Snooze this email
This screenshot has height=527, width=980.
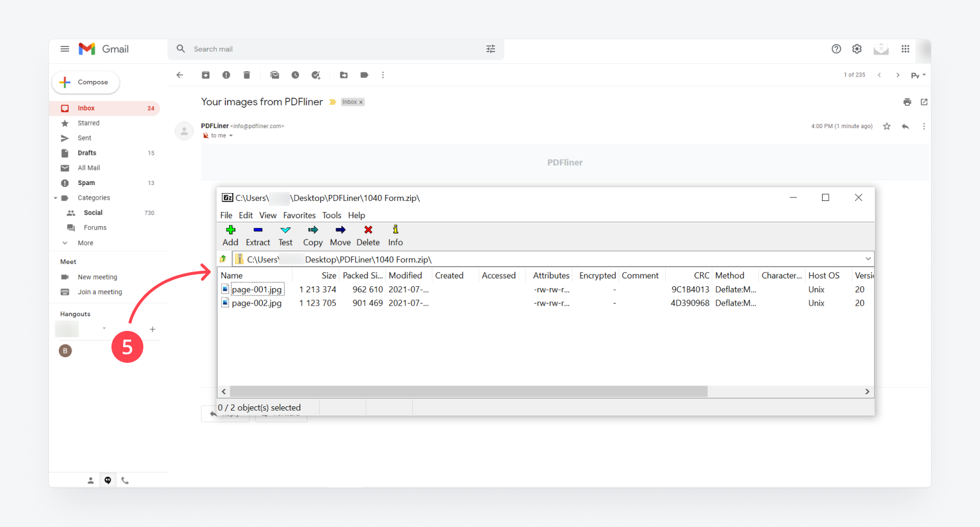295,75
